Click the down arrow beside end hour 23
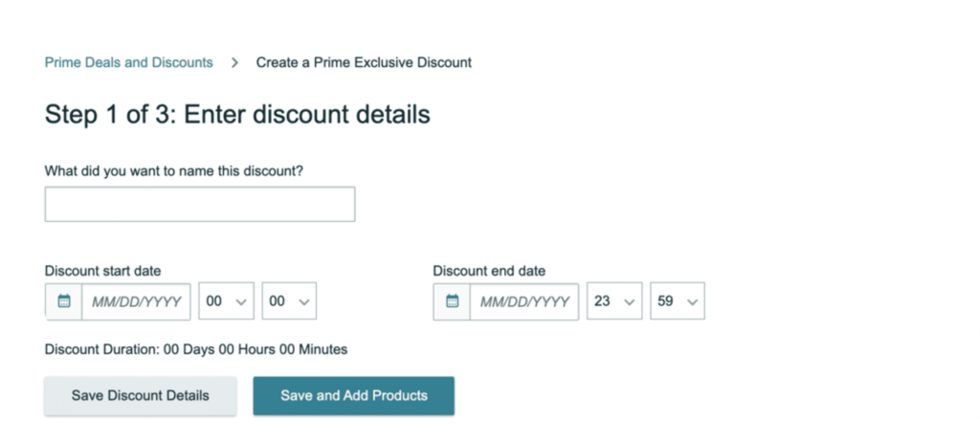 (630, 301)
